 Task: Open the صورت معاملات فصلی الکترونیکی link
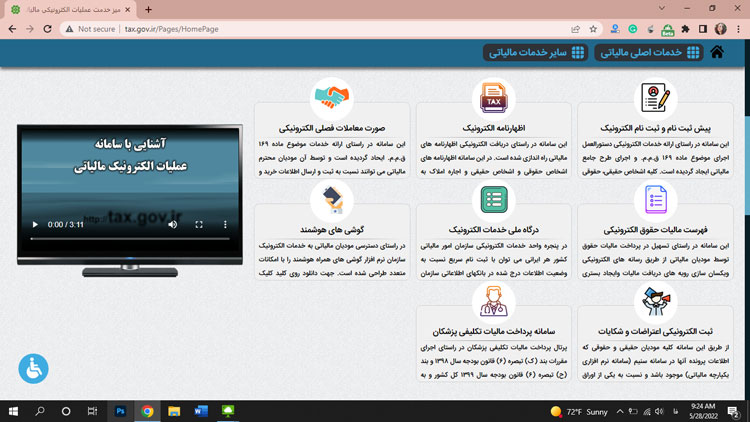(x=332, y=128)
